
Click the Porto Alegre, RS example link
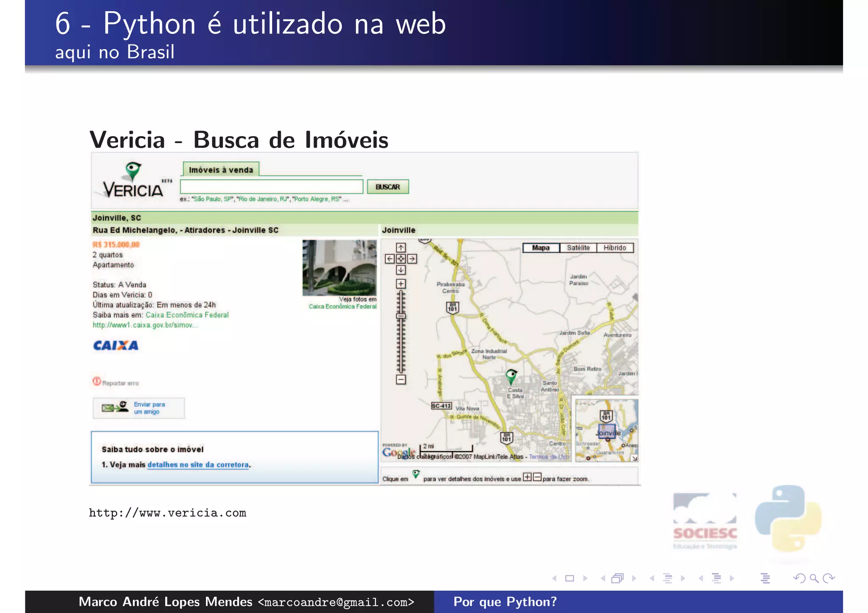point(317,199)
